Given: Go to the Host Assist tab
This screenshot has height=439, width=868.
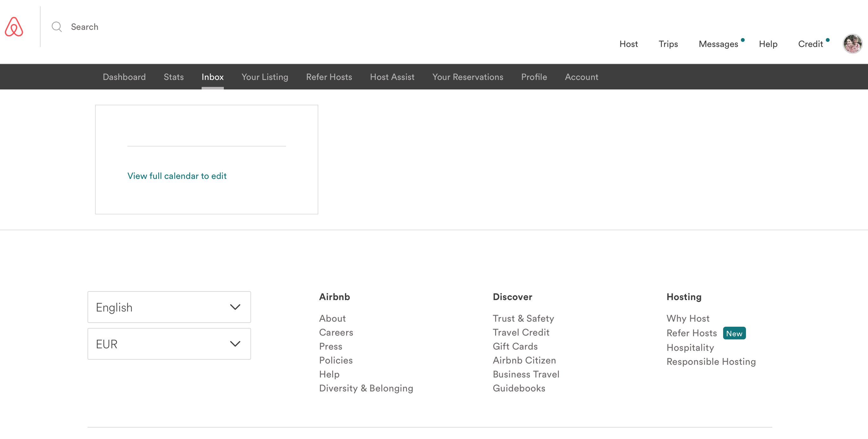Looking at the screenshot, I should point(392,77).
